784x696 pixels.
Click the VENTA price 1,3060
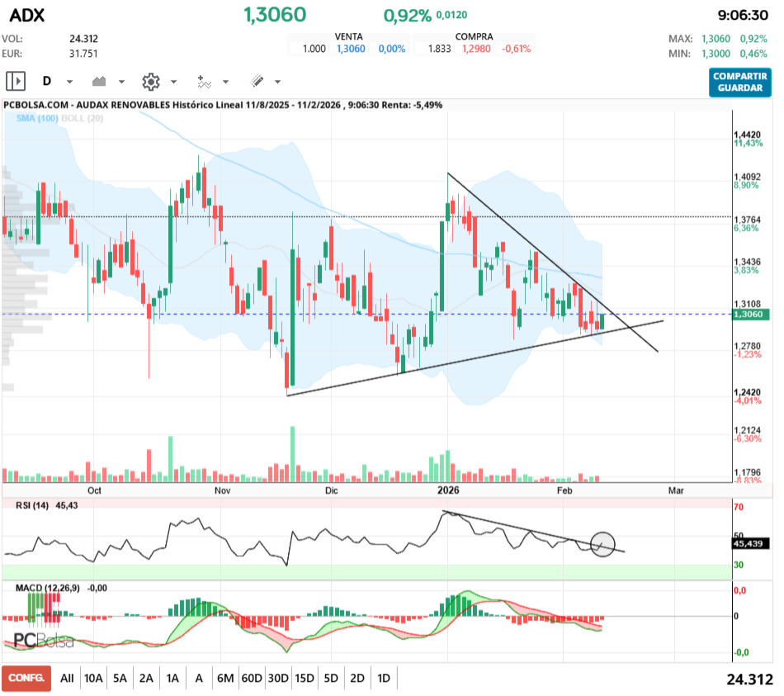coord(351,49)
